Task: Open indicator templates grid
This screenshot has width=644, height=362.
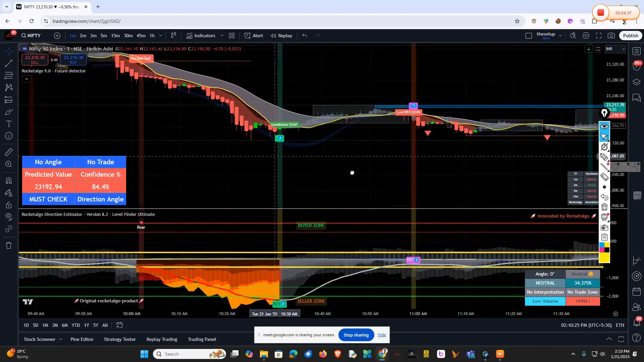Action: click(x=232, y=36)
